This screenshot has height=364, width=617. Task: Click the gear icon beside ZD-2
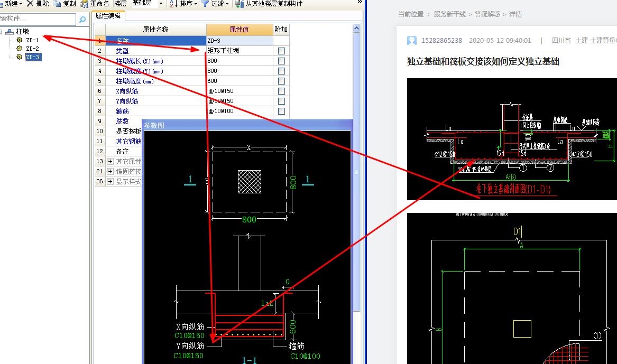tap(19, 49)
